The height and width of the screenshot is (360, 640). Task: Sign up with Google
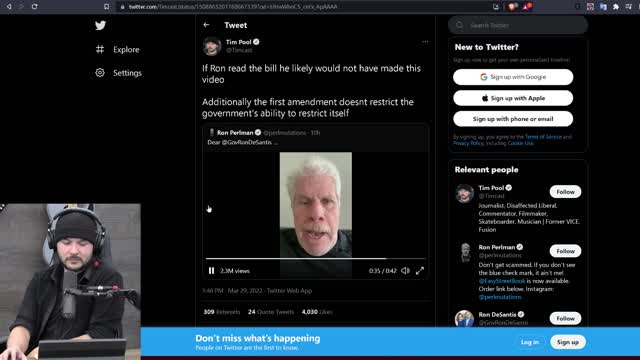pyautogui.click(x=513, y=77)
